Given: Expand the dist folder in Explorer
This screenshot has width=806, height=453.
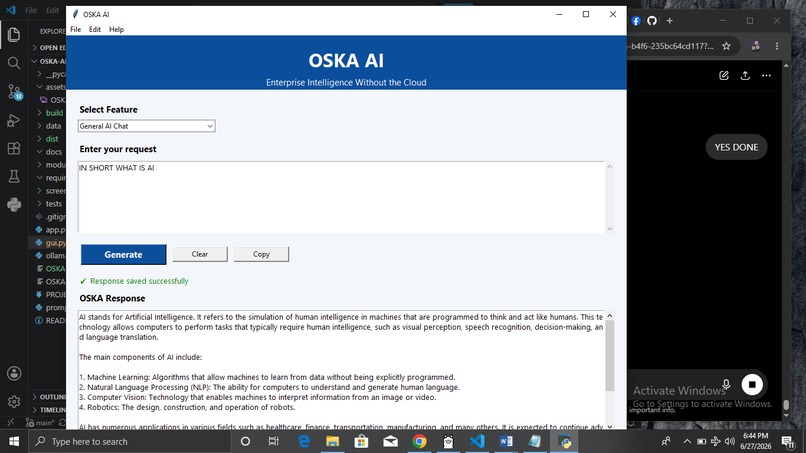Looking at the screenshot, I should [48, 139].
